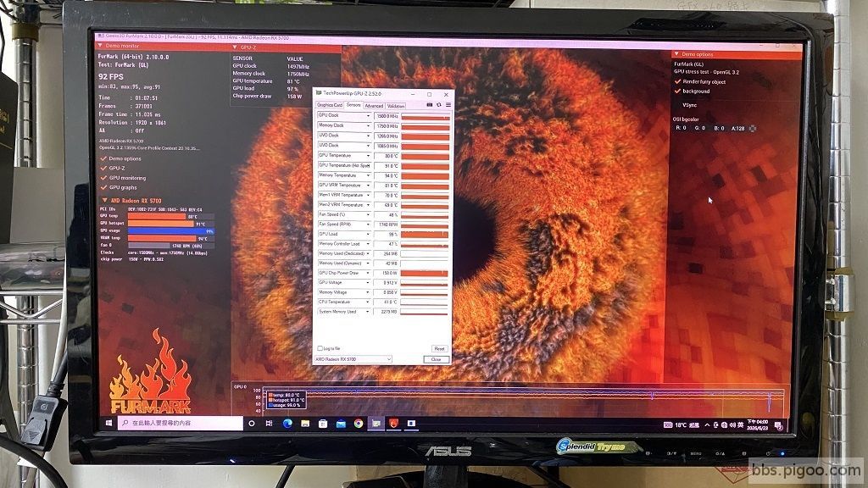Open the GPU Clock sensor dropdown
The height and width of the screenshot is (488, 868).
pyautogui.click(x=368, y=115)
